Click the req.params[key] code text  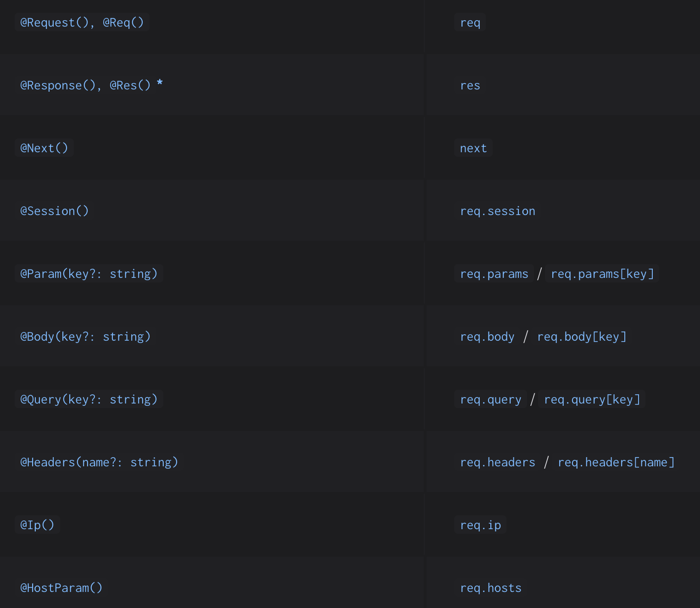point(602,274)
